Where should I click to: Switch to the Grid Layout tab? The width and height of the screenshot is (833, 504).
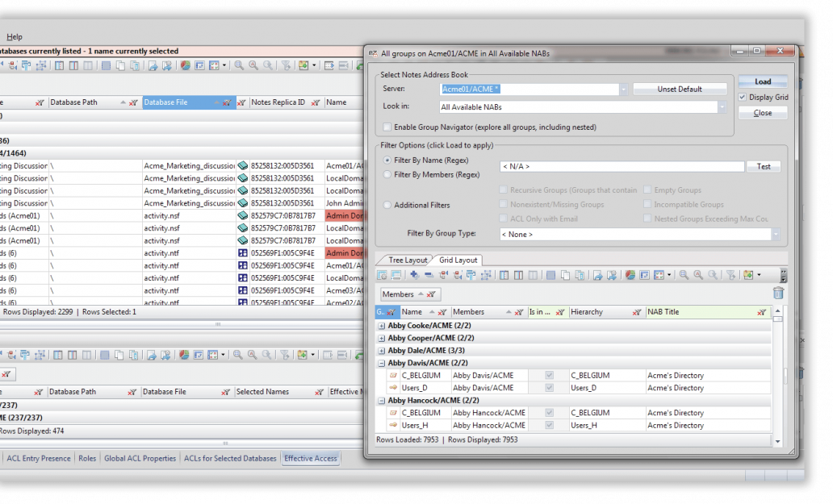coord(458,260)
